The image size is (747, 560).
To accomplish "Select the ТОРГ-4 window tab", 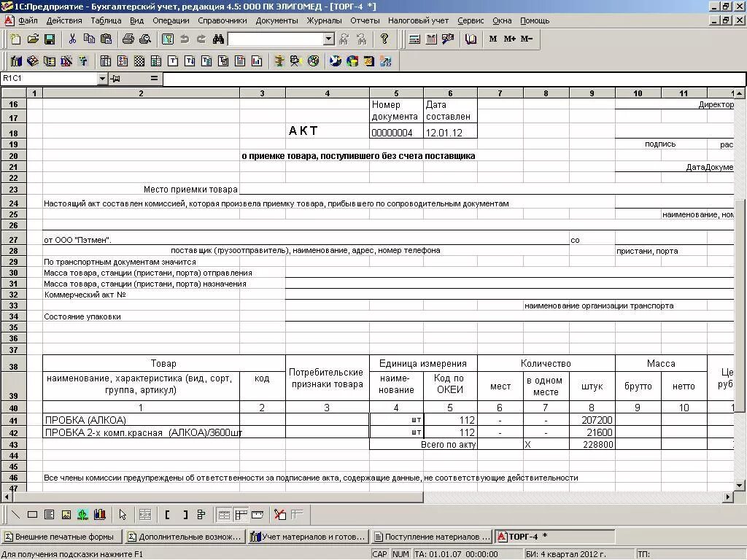I will coord(555,537).
